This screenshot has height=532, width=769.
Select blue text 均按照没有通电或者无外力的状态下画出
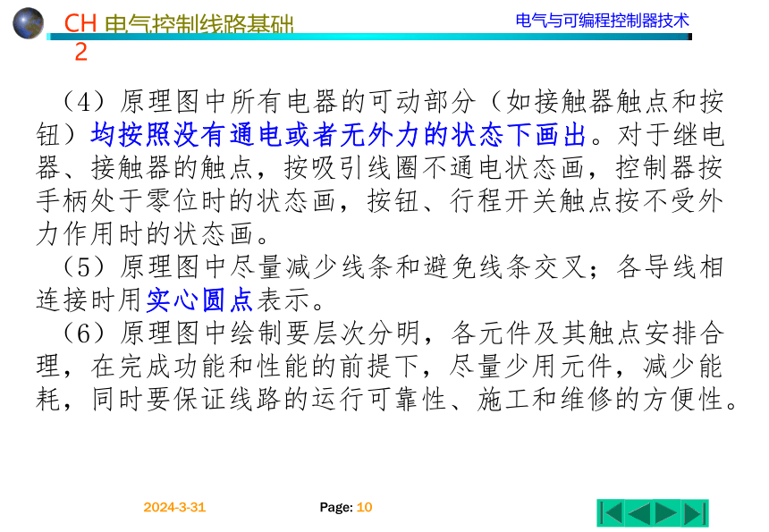coord(338,134)
